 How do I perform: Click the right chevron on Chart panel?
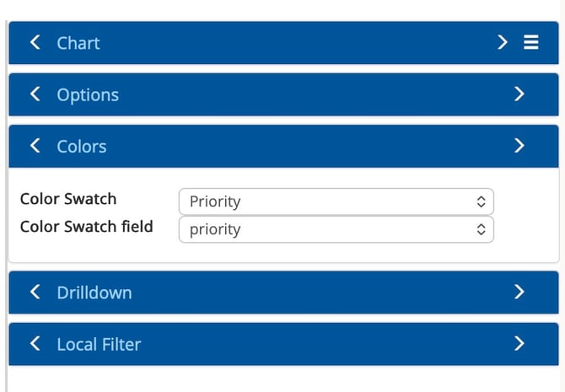pyautogui.click(x=503, y=43)
